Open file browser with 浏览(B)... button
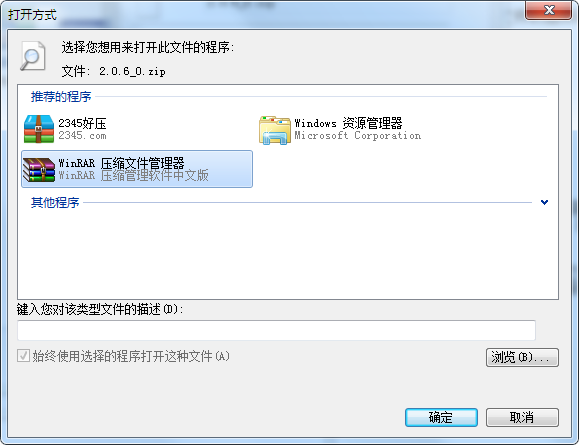This screenshot has height=445, width=579. click(522, 357)
